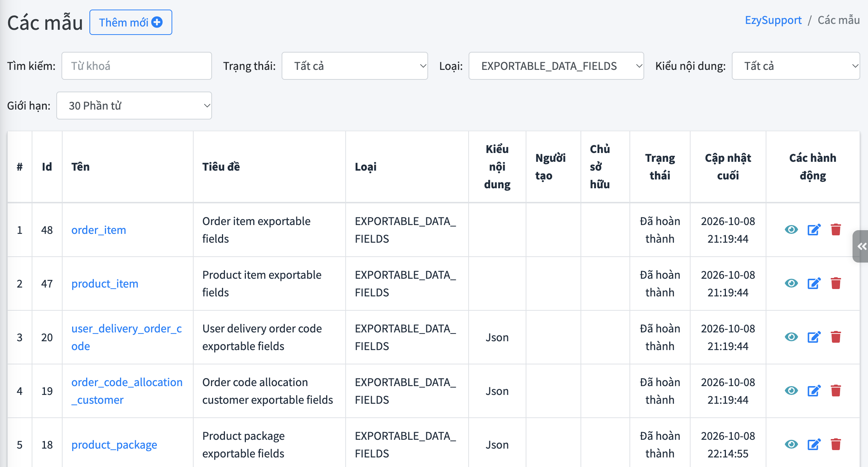Delete the product_package template

[836, 445]
